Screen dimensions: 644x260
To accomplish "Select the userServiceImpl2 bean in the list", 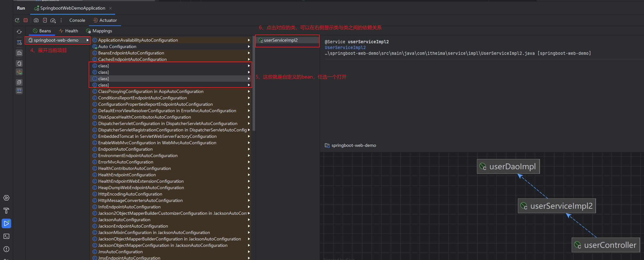I will (x=287, y=40).
